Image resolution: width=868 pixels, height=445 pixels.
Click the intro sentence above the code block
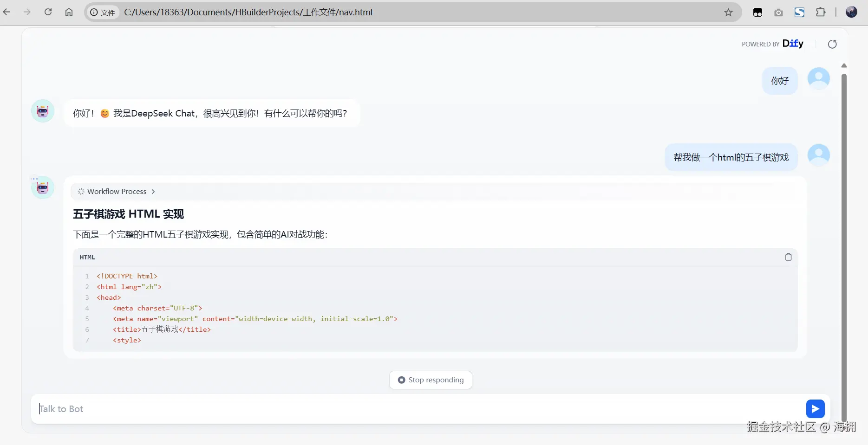coord(200,234)
